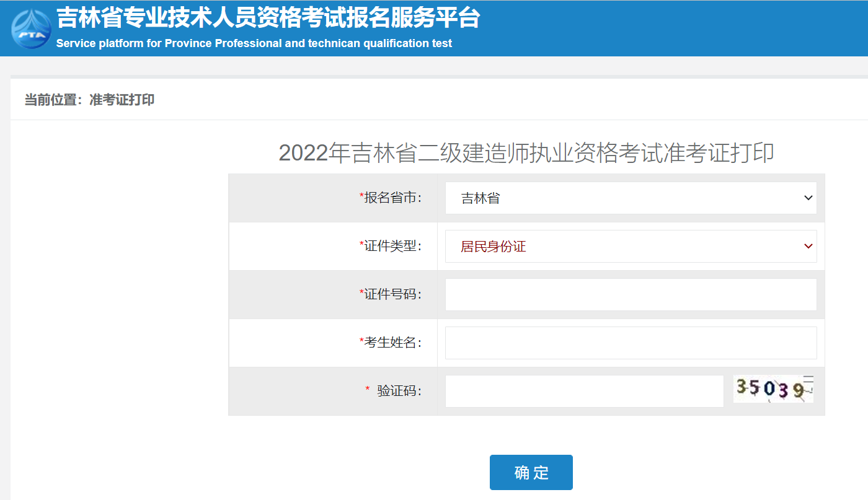This screenshot has width=868, height=500.
Task: Click the 证件号码 ID number input field
Action: (631, 294)
